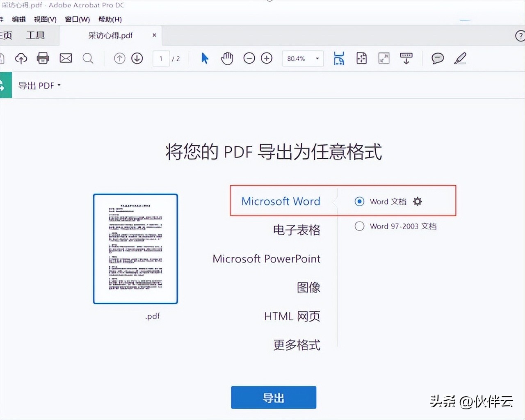This screenshot has height=420, width=525.
Task: Select the Word 文档 radio button
Action: pos(359,201)
